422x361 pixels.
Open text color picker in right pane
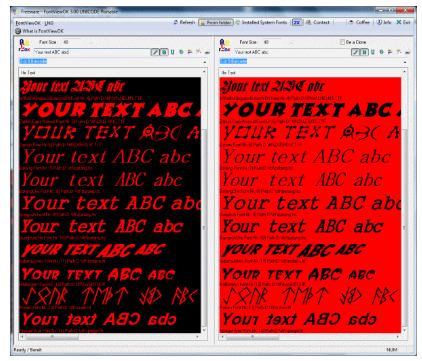(390, 52)
